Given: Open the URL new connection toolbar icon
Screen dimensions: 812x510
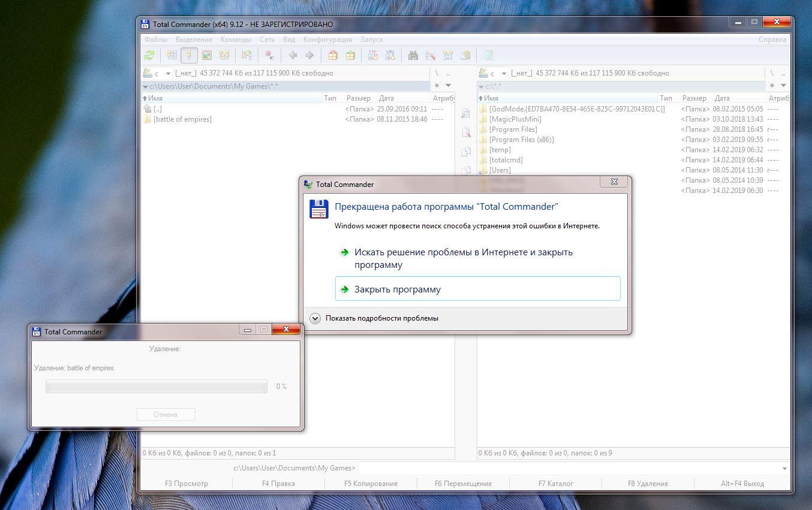Looking at the screenshot, I should click(x=390, y=55).
